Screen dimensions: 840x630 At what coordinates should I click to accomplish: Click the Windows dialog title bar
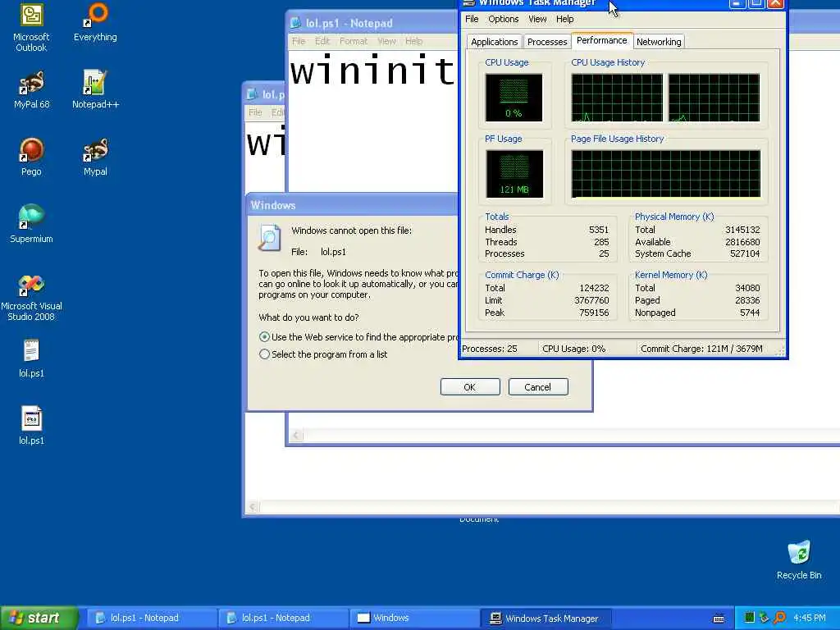353,205
